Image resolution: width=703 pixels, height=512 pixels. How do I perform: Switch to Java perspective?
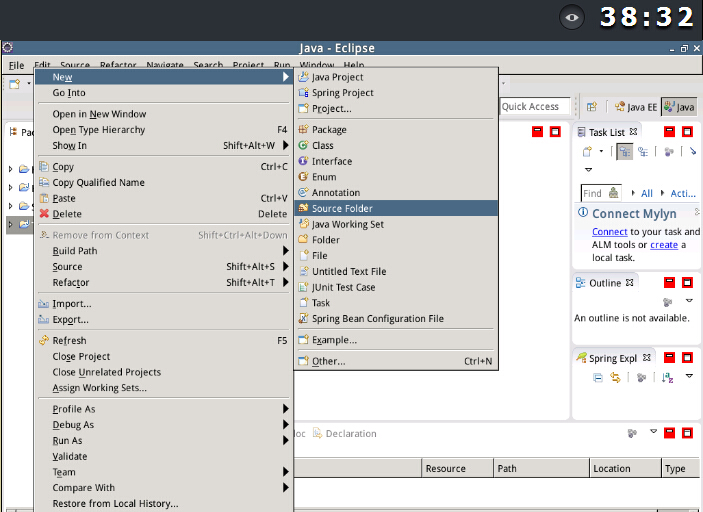coord(679,107)
